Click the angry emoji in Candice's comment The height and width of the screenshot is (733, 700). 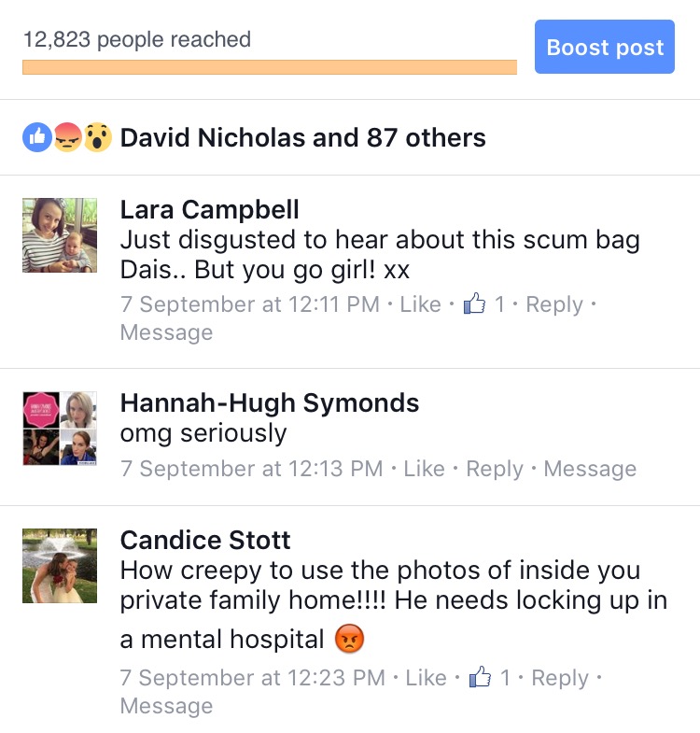349,638
